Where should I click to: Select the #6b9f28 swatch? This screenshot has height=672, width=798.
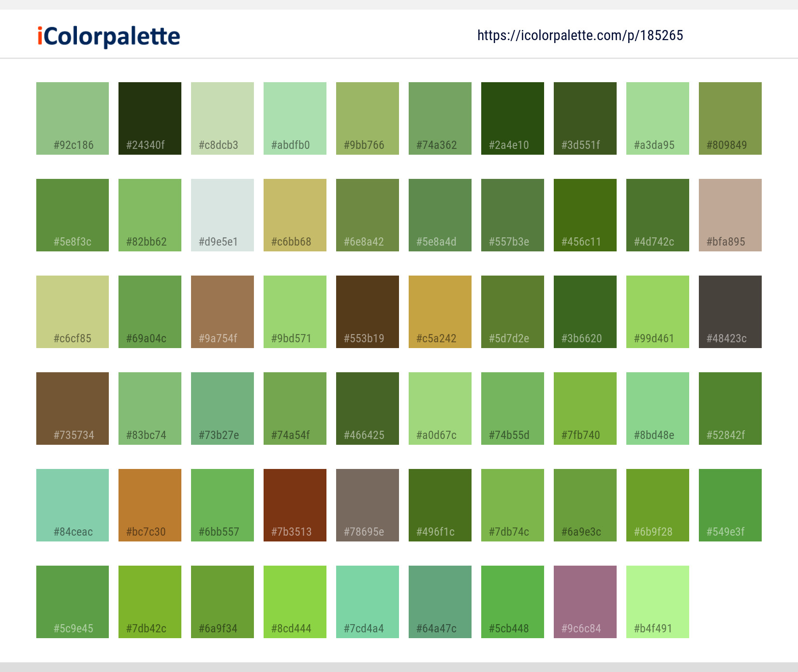[658, 505]
